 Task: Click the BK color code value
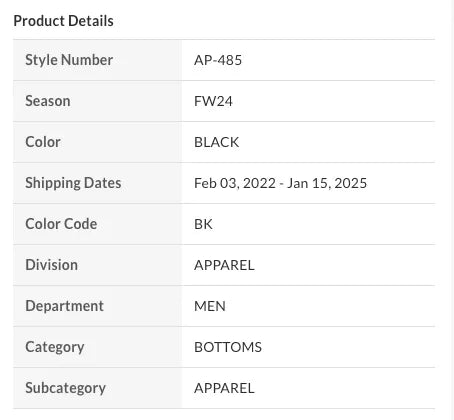click(x=203, y=224)
